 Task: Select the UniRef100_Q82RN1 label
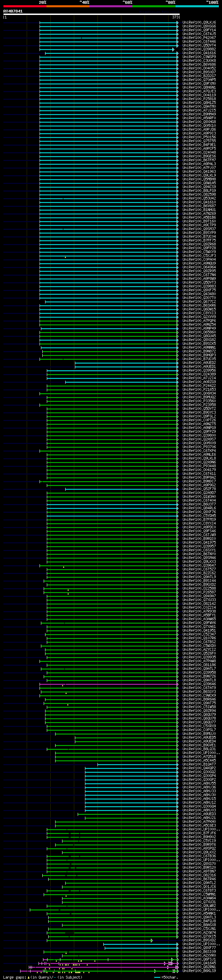(199, 967)
